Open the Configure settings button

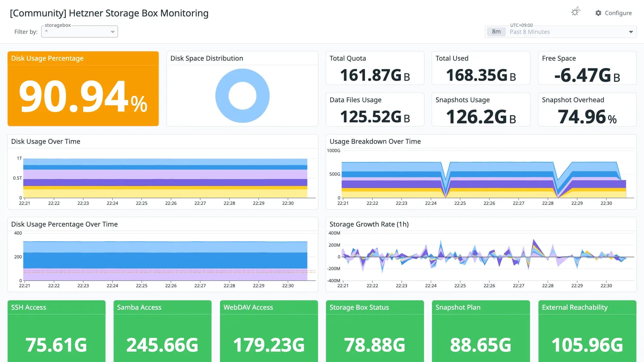(613, 13)
